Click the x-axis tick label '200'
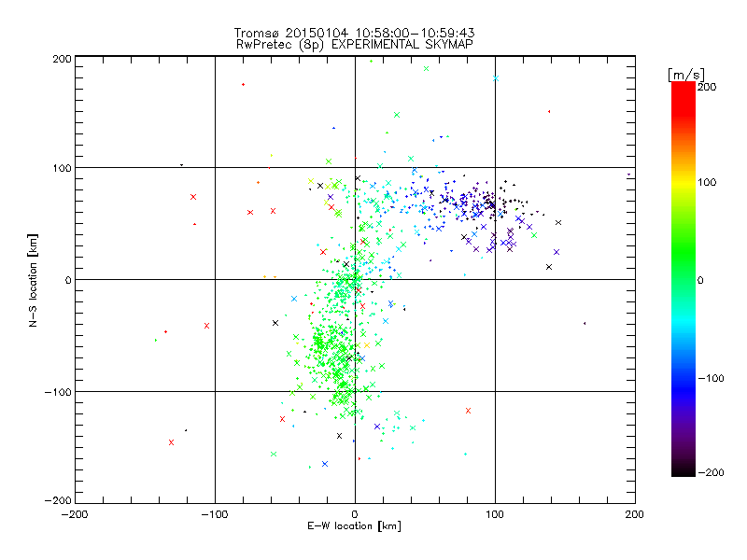 point(635,514)
